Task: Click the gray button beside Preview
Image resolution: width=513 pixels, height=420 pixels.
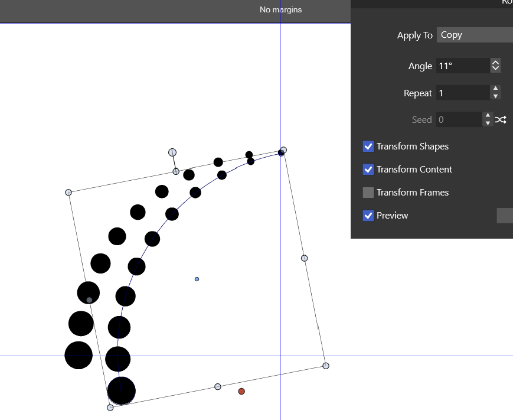Action: pyautogui.click(x=505, y=216)
